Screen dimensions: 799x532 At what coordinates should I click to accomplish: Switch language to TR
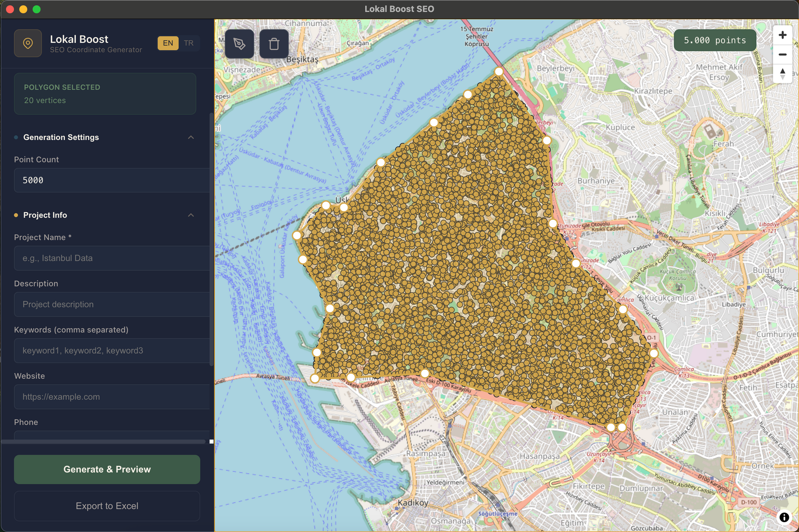[x=188, y=43]
